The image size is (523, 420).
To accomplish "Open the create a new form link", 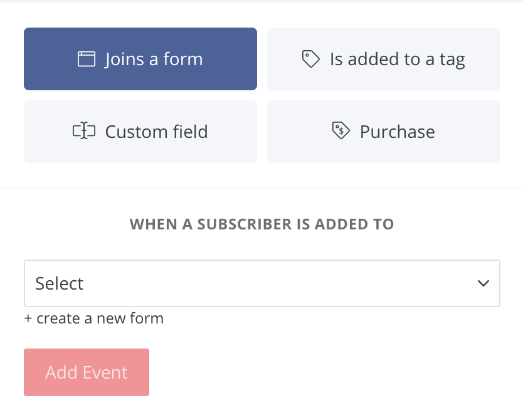I will pos(94,318).
